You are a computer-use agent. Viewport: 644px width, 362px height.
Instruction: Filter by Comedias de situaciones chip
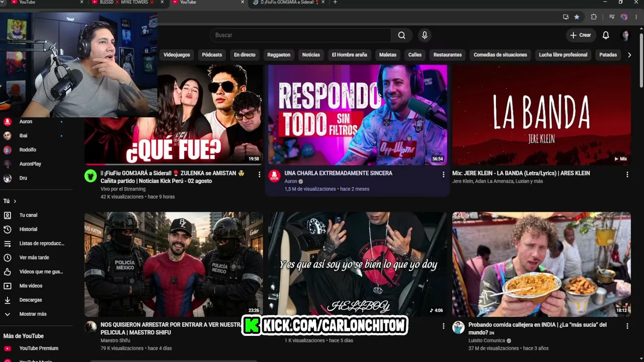(x=500, y=55)
